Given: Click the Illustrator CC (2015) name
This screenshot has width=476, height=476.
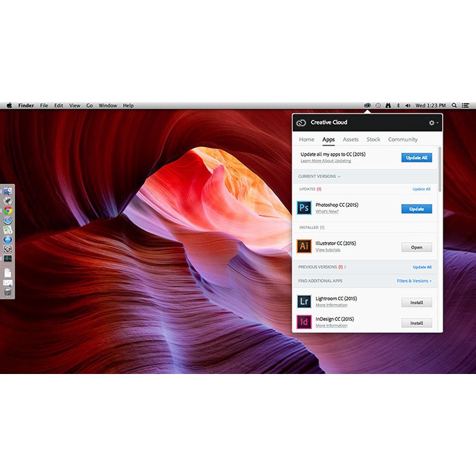Looking at the screenshot, I should click(x=335, y=243).
